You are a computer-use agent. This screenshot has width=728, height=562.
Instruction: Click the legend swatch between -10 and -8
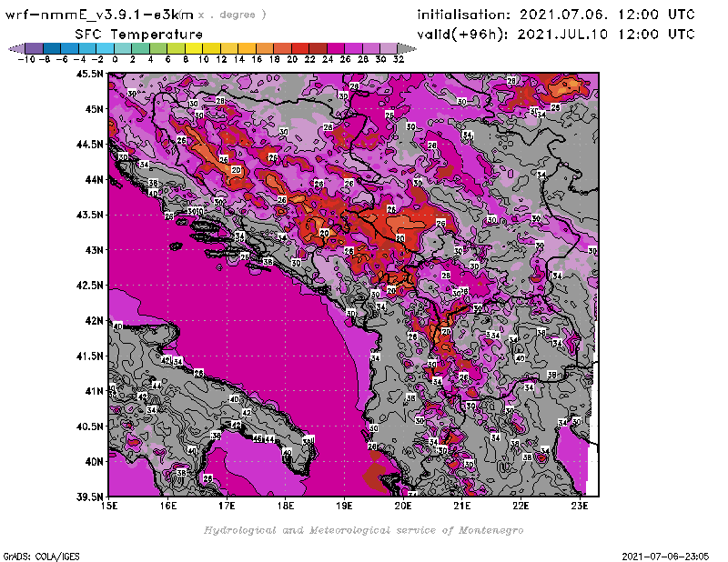pos(34,48)
